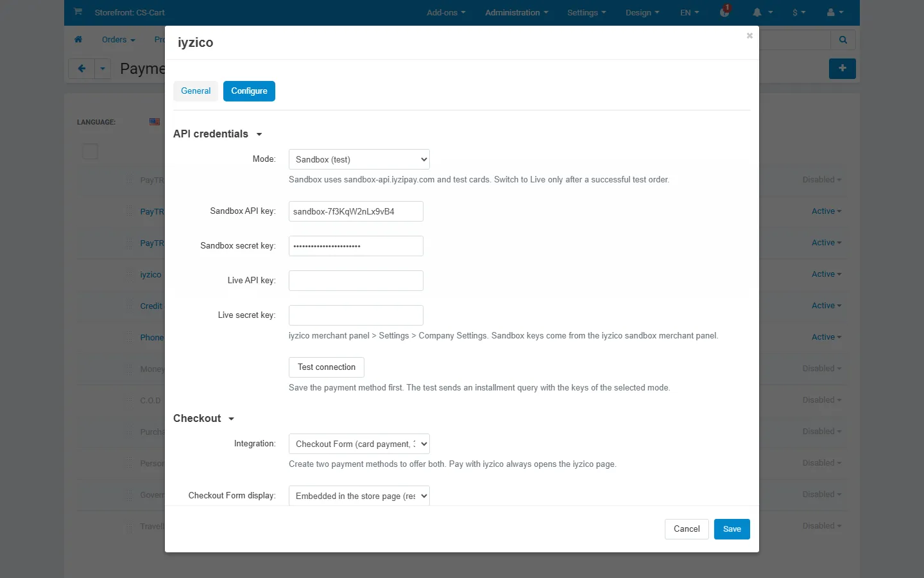Image resolution: width=924 pixels, height=578 pixels.
Task: Click the Save button
Action: point(732,529)
